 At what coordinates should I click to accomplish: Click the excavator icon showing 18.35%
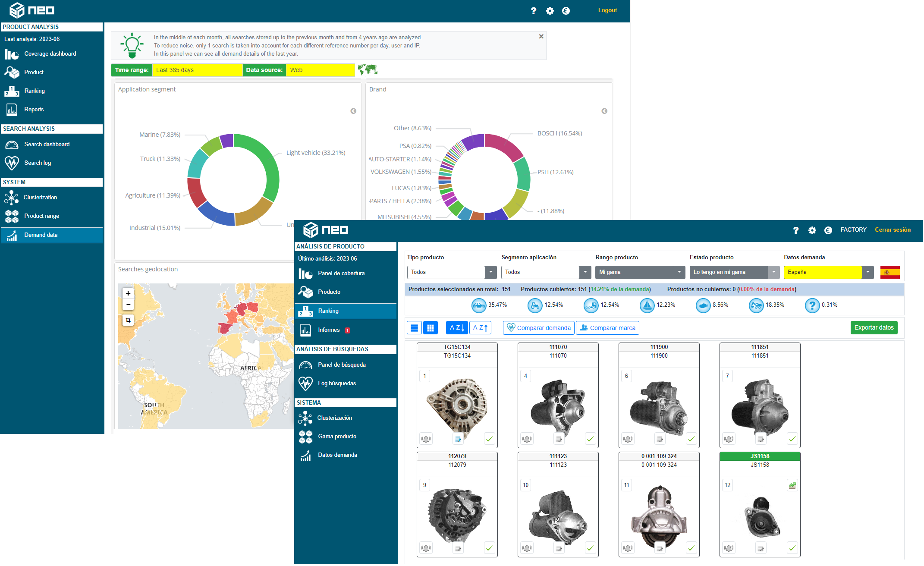tap(756, 306)
